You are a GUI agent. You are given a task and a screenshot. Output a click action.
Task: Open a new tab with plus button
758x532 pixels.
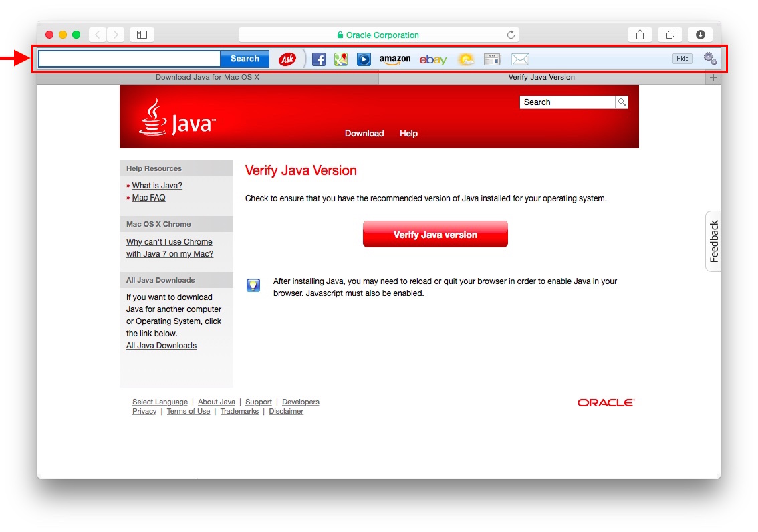713,78
